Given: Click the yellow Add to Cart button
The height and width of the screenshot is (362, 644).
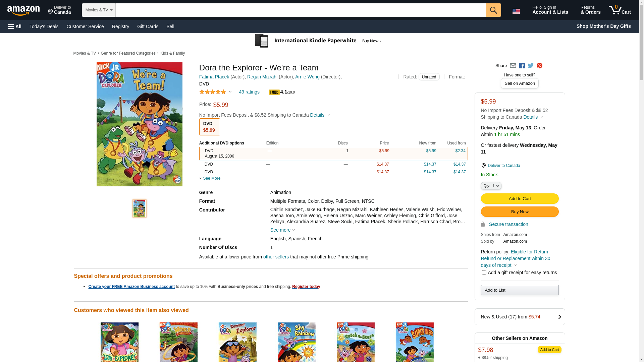Looking at the screenshot, I should [520, 199].
